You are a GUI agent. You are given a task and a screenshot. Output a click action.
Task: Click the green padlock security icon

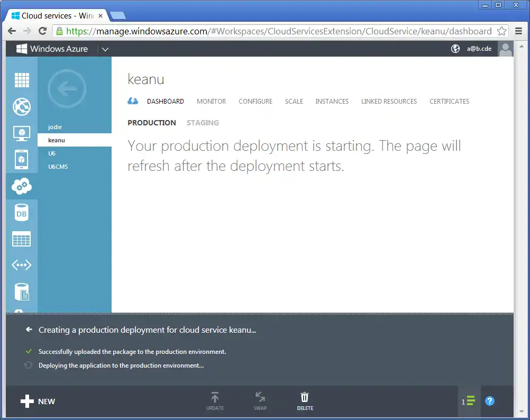[x=59, y=31]
